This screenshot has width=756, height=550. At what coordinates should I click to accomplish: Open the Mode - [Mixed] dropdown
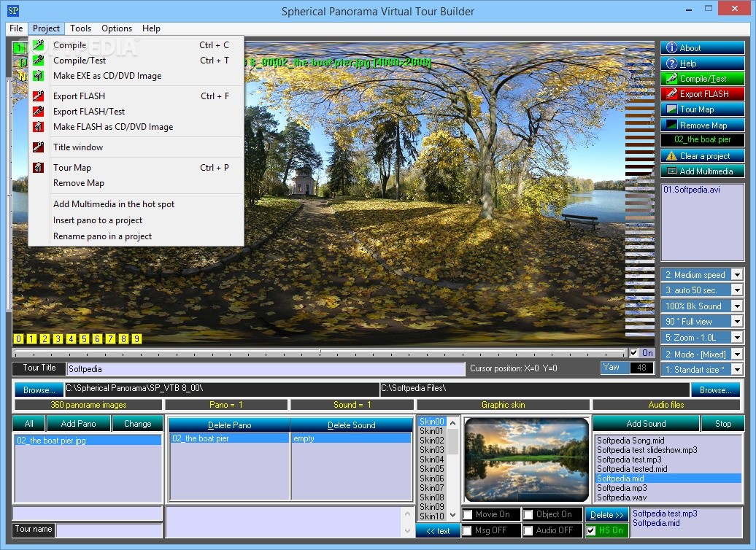(x=737, y=355)
